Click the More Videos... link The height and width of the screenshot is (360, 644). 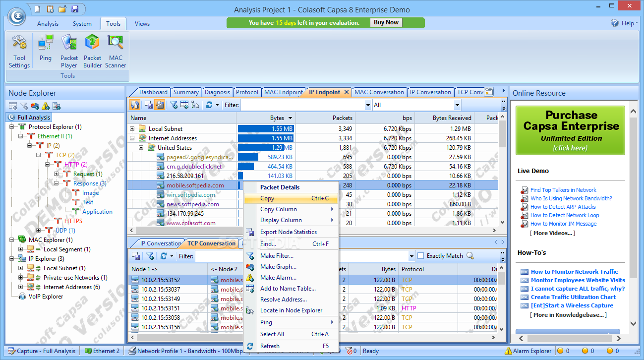coord(552,233)
